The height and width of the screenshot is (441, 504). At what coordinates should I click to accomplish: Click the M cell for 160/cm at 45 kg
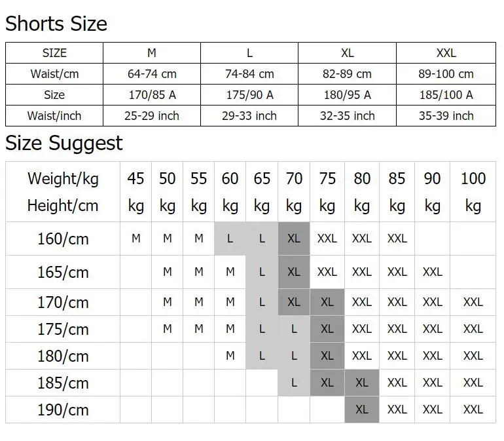[136, 239]
